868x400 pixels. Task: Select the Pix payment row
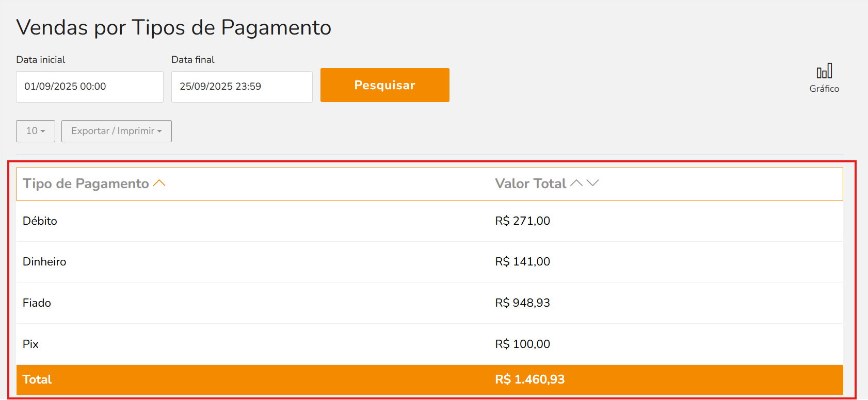(x=429, y=344)
